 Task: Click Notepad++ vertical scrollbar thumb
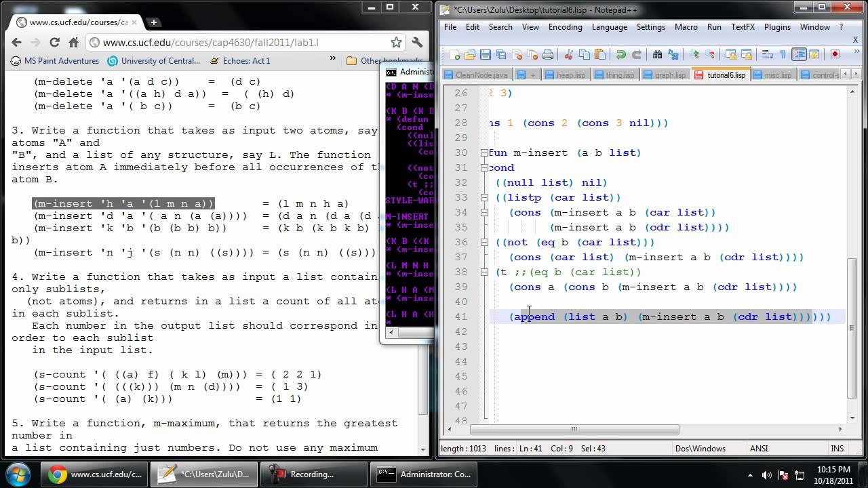(x=853, y=329)
